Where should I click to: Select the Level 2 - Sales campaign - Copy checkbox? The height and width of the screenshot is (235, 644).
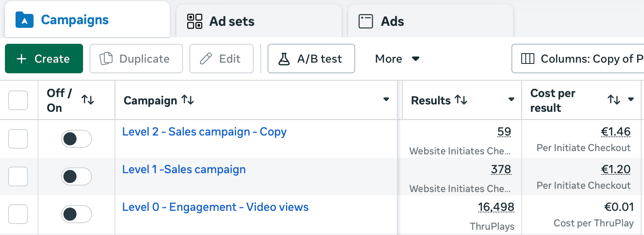coord(18,139)
